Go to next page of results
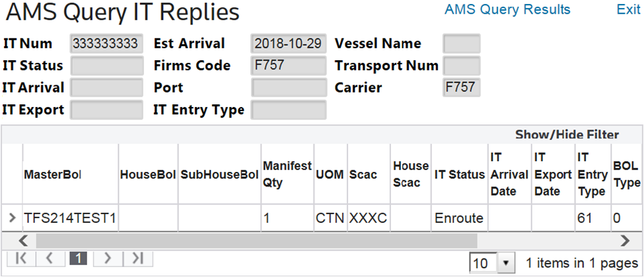The image size is (644, 277). click(108, 259)
